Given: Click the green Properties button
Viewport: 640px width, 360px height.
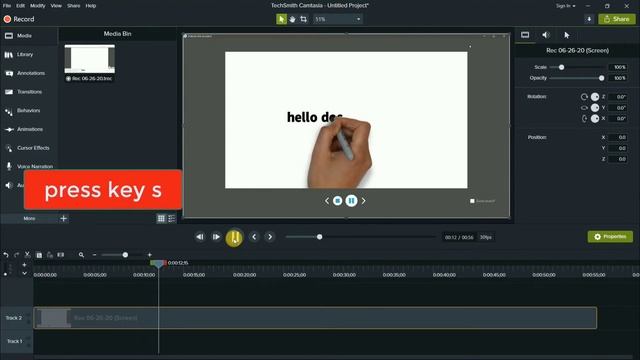Looking at the screenshot, I should 610,237.
